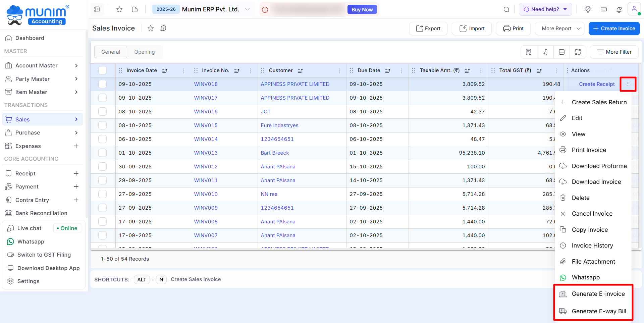Open keyboard shortcuts icon in top bar
The width and height of the screenshot is (644, 323).
(x=603, y=9)
